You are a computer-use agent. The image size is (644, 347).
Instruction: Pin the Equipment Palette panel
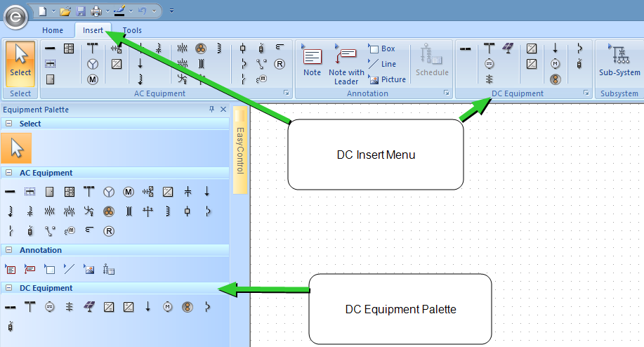point(212,110)
